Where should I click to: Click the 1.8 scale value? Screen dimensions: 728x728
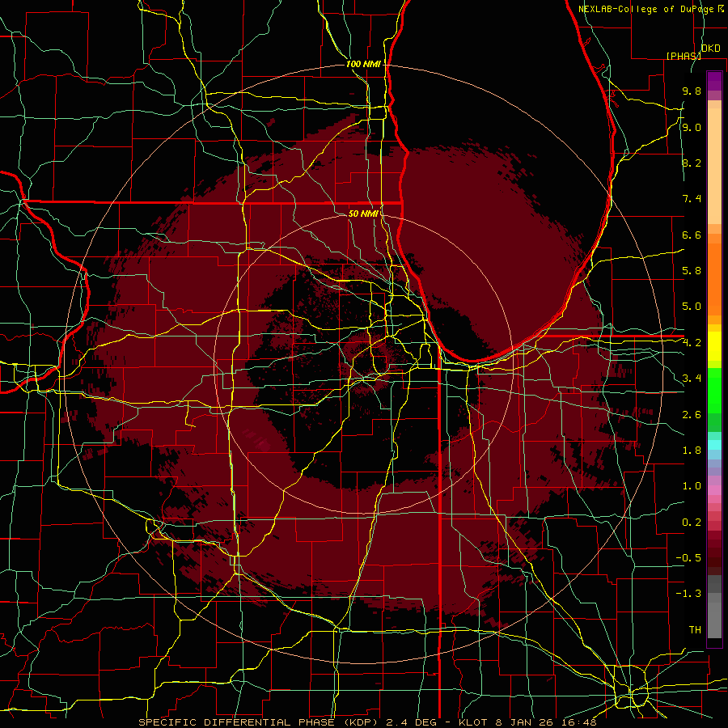692,451
